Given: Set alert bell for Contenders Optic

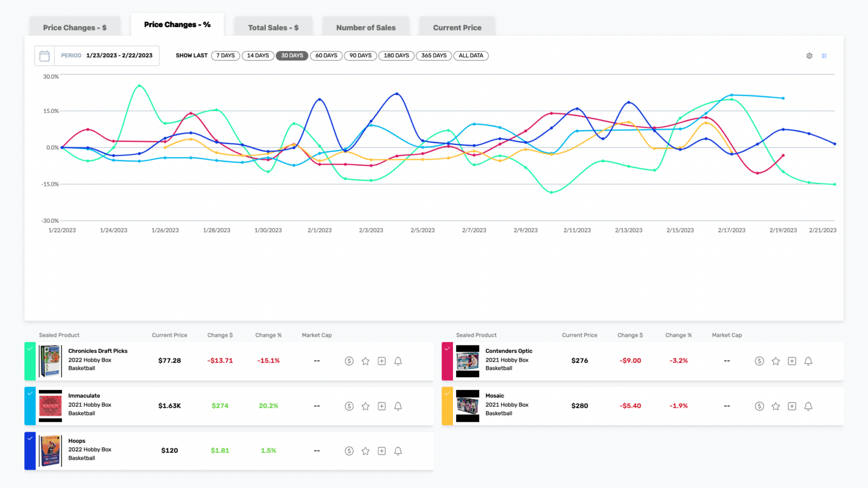Looking at the screenshot, I should coord(808,361).
